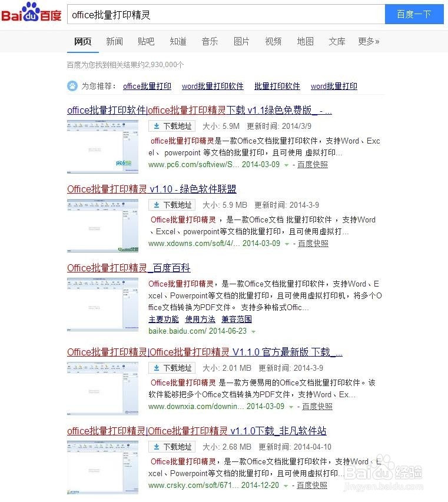The image size is (448, 502).
Task: Open the 百度百科 result thumbnail
Action: pyautogui.click(x=102, y=304)
